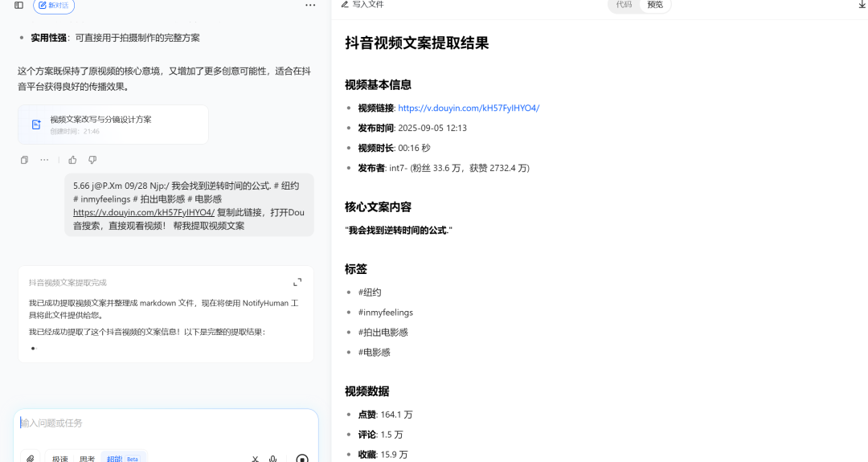Click the 发布时间 2025-09-05 12:13 line

point(412,128)
